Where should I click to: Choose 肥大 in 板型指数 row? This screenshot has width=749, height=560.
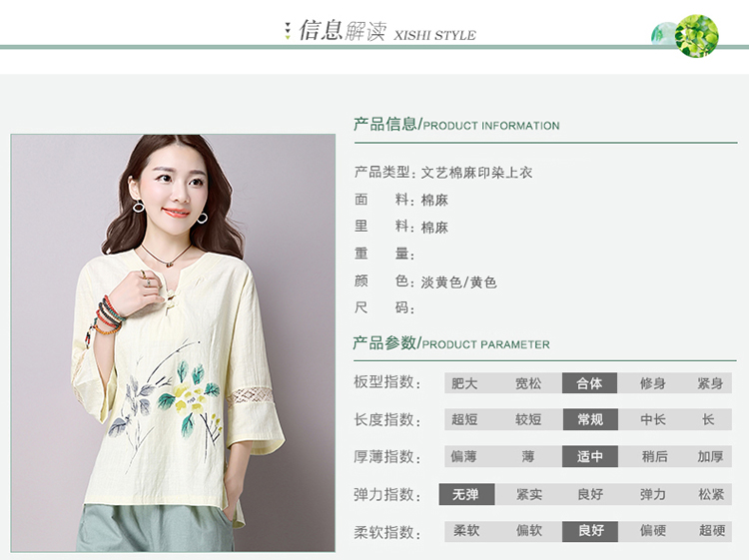tap(464, 383)
